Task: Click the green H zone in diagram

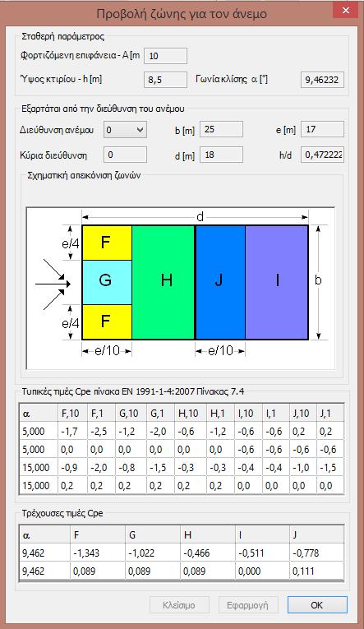Action: click(x=164, y=282)
